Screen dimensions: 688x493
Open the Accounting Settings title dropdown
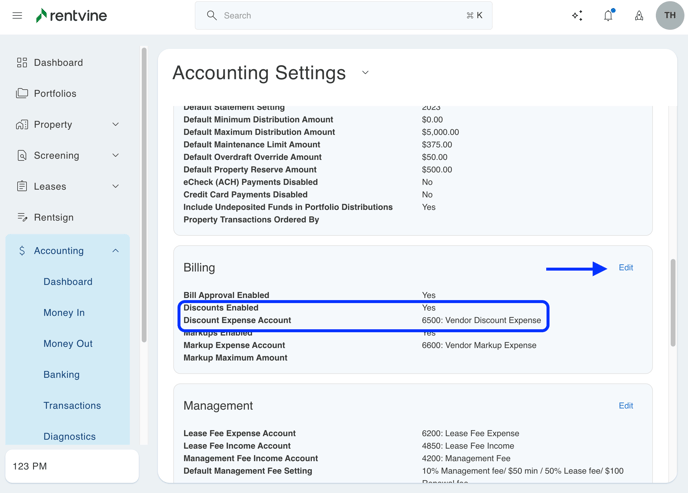[365, 73]
